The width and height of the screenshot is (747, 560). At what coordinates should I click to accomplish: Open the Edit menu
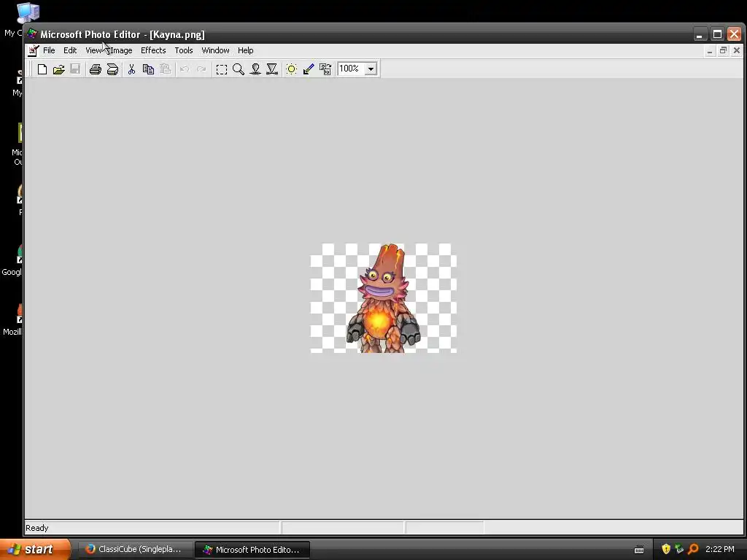(x=70, y=50)
